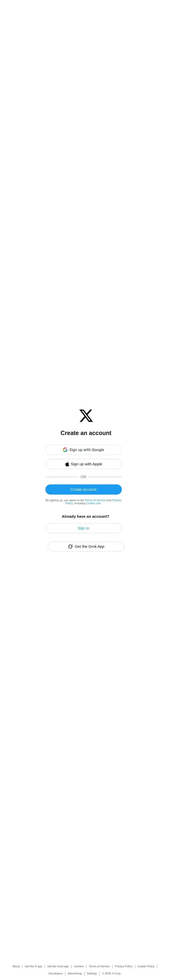This screenshot has height=980, width=172.
Task: Open Cookie Use link in disclaimer
Action: [x=94, y=503]
